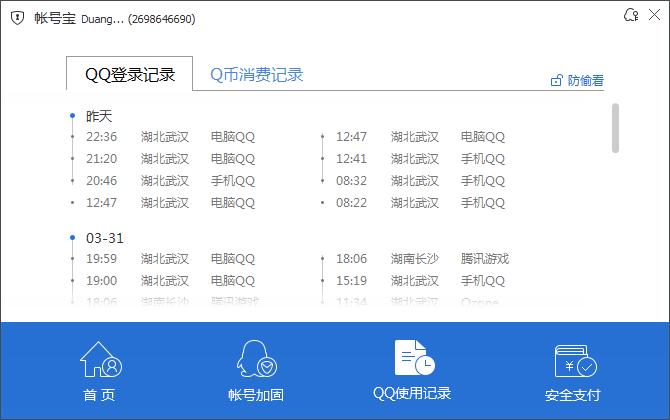Go to 首页 via house icon

point(101,359)
